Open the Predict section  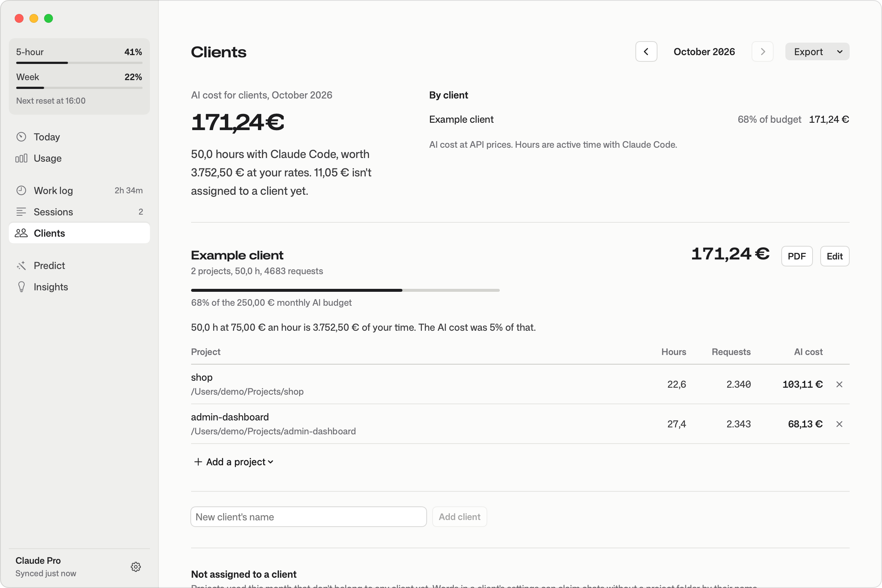click(x=79, y=265)
